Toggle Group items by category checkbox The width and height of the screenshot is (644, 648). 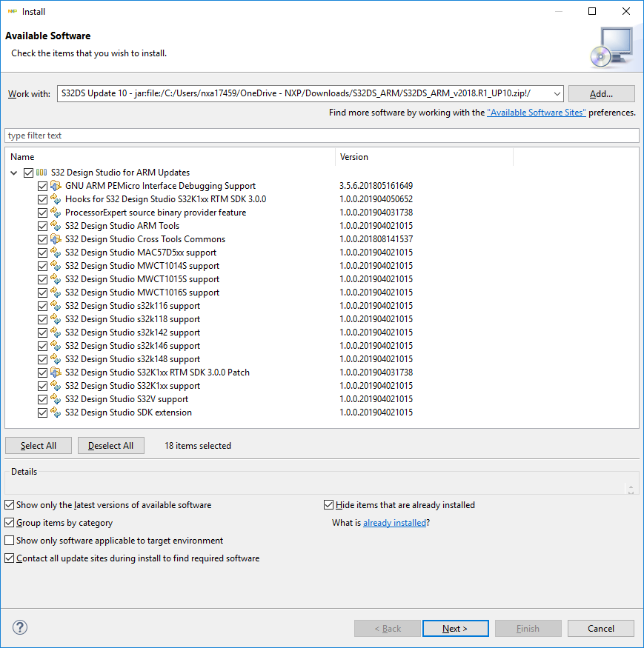9,523
